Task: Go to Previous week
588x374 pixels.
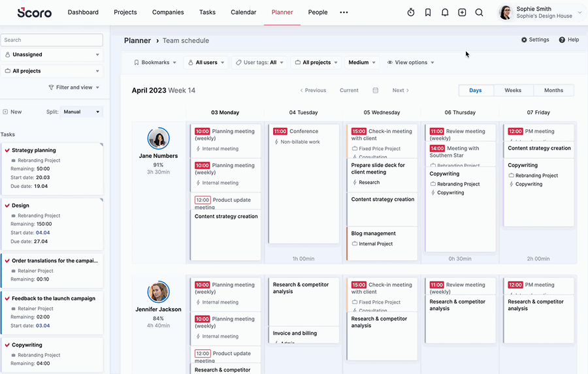Action: 313,90
